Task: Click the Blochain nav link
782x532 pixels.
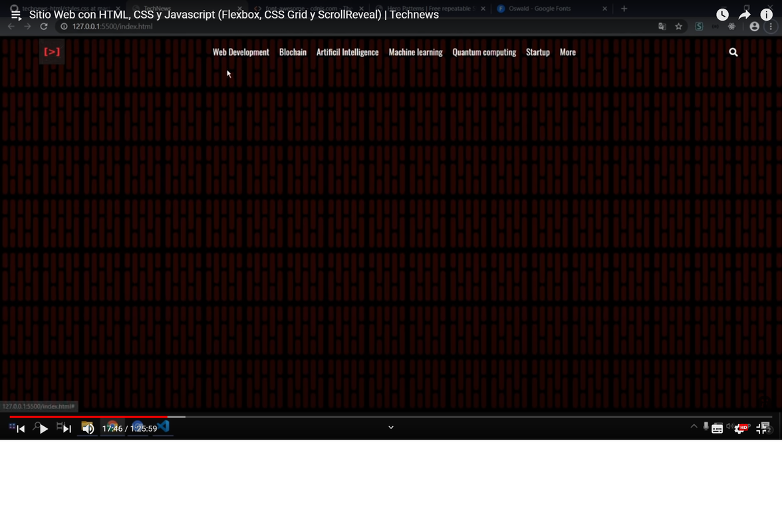Action: coord(293,53)
